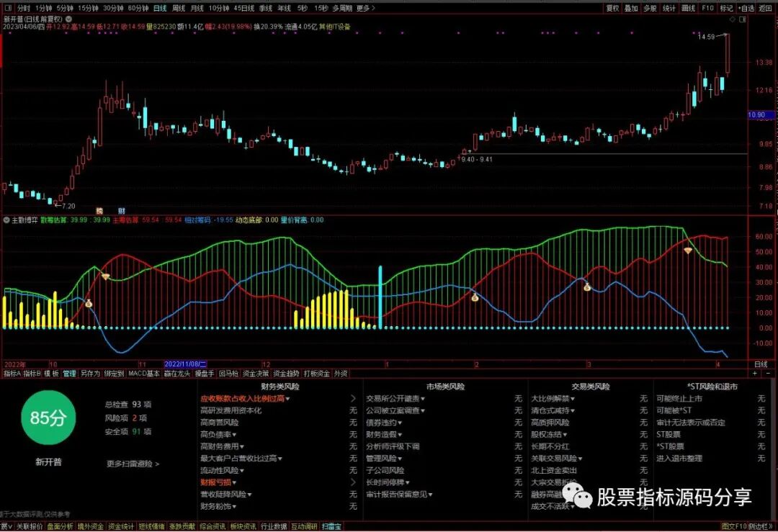Click the 财务类风险 column header
Screen dimensions: 778x532
point(280,387)
